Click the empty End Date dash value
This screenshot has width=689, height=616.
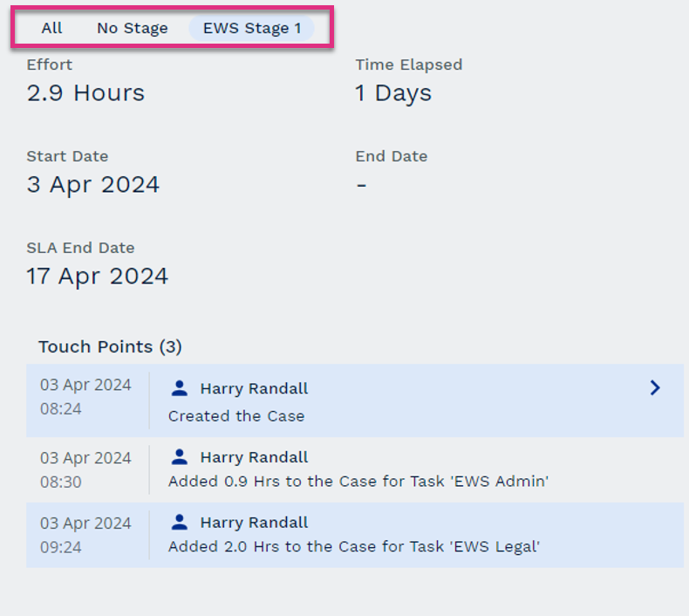pos(361,186)
